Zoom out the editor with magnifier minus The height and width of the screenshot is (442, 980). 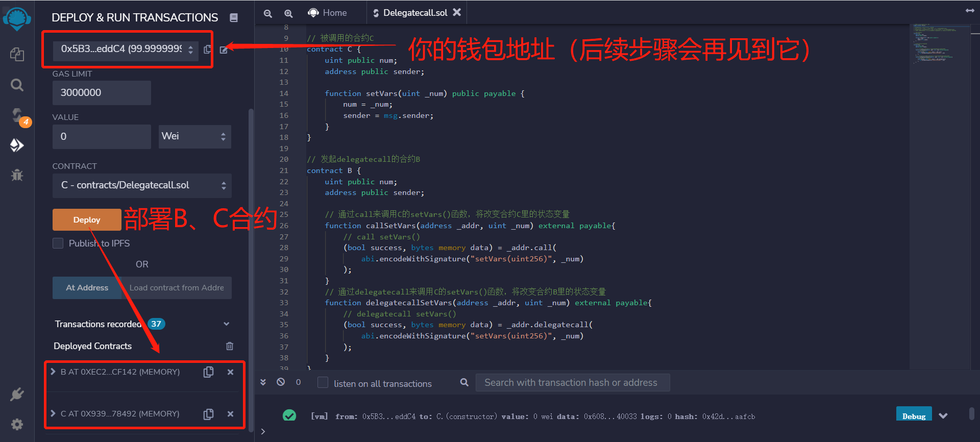(x=267, y=13)
